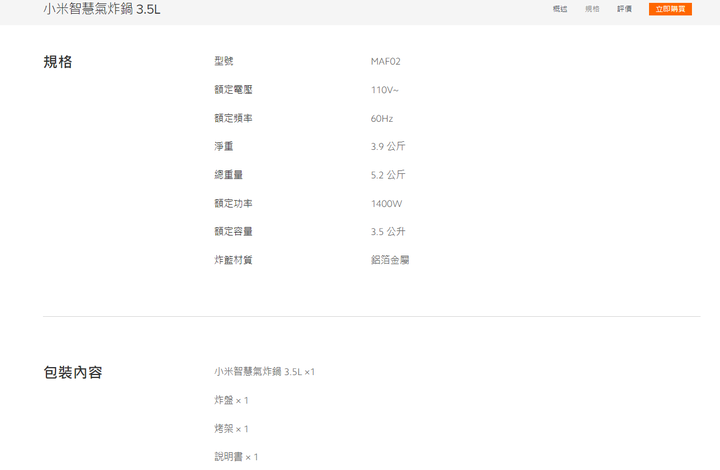Select the net weight 3.9 公斤
Screen dimensions: 720x470
(x=388, y=146)
